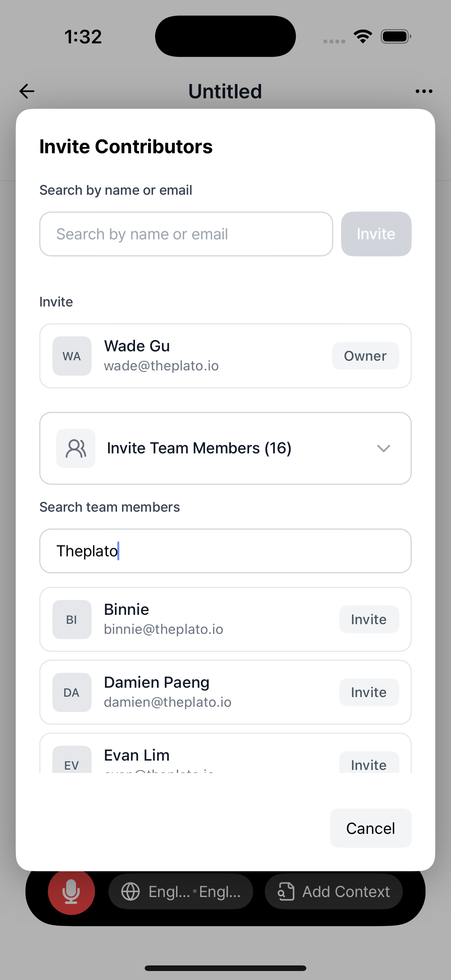451x980 pixels.
Task: Click the team members people icon
Action: coord(76,448)
